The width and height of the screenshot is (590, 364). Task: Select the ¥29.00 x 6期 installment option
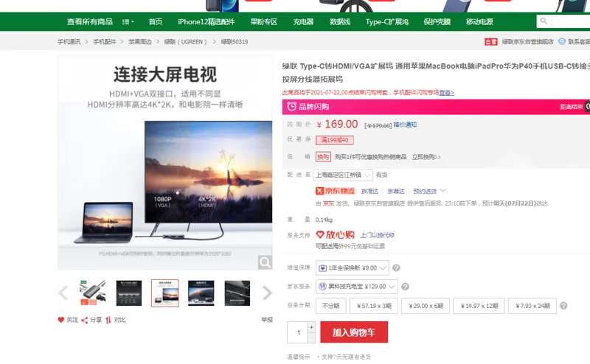tap(426, 306)
